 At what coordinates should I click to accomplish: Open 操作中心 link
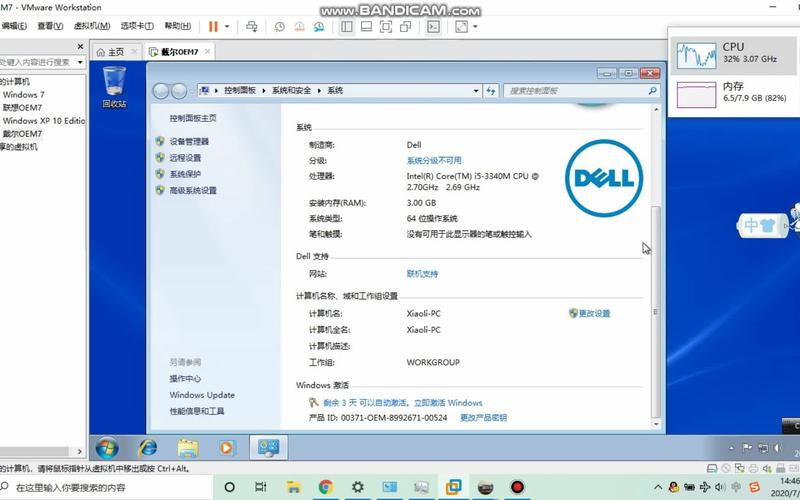pos(185,379)
